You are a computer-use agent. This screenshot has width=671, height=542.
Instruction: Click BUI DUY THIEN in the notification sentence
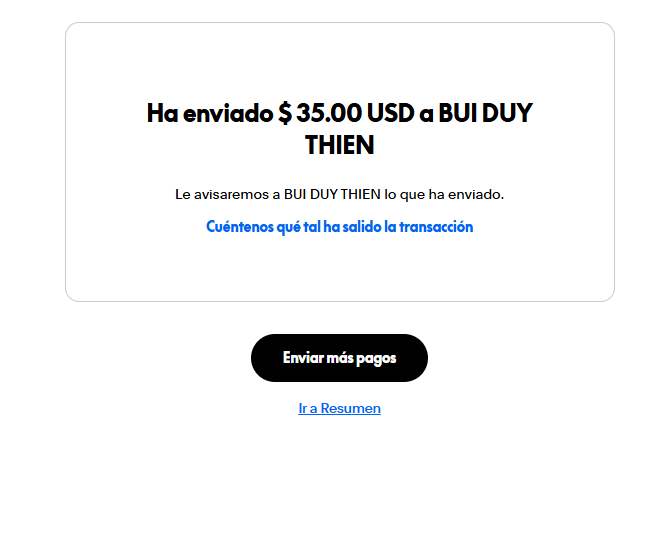[332, 195]
